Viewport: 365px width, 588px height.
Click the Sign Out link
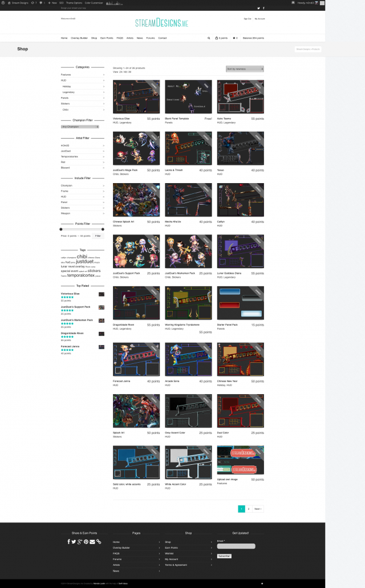pyautogui.click(x=248, y=19)
